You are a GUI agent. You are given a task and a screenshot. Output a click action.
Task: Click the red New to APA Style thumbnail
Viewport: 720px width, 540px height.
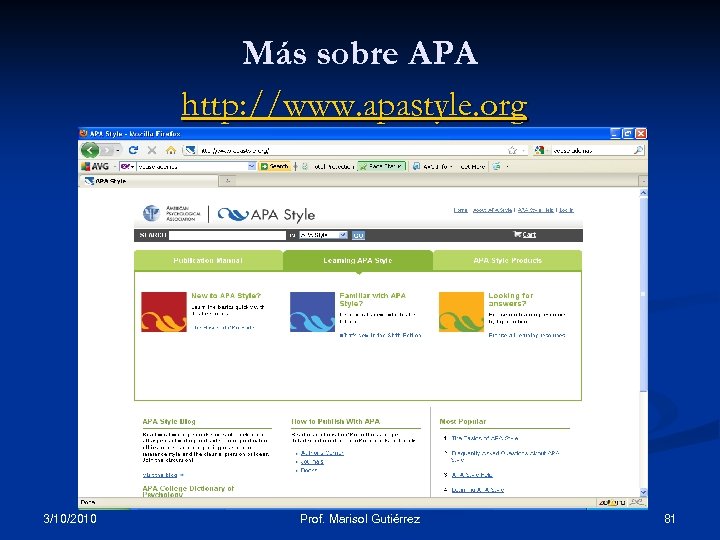click(x=164, y=312)
